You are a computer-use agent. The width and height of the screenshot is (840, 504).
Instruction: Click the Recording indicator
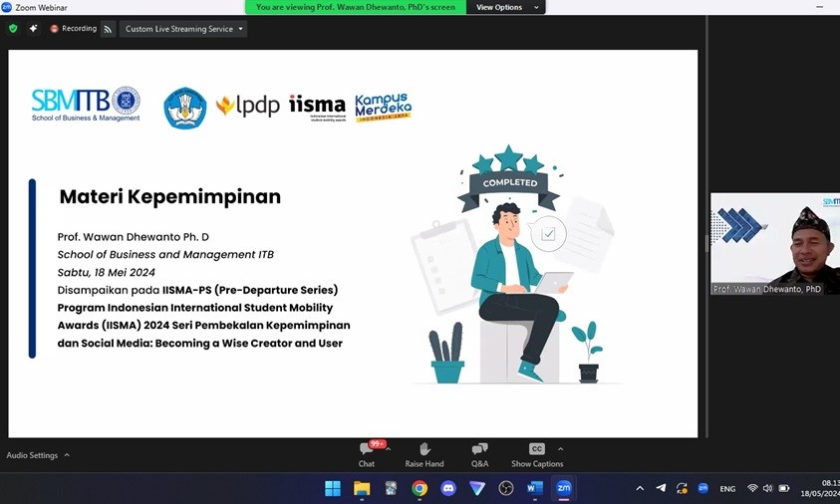[74, 28]
